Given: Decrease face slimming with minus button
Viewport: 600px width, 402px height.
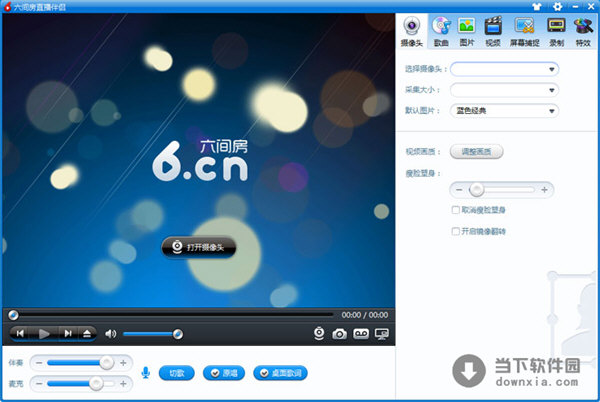Looking at the screenshot, I should click(x=459, y=190).
